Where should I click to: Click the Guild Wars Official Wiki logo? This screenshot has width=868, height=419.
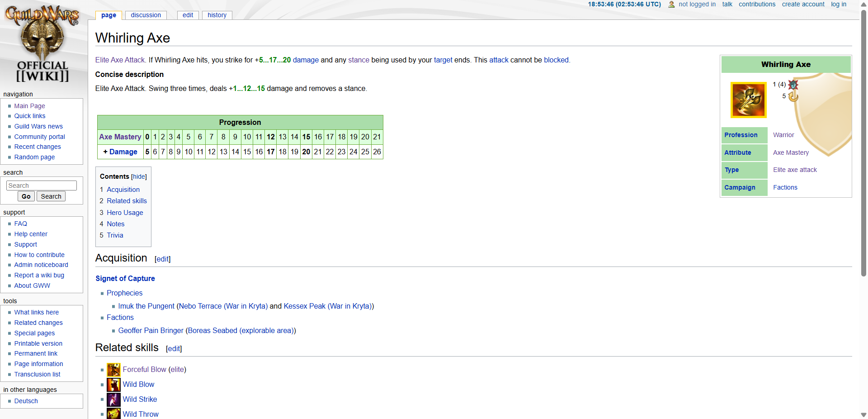(x=42, y=43)
